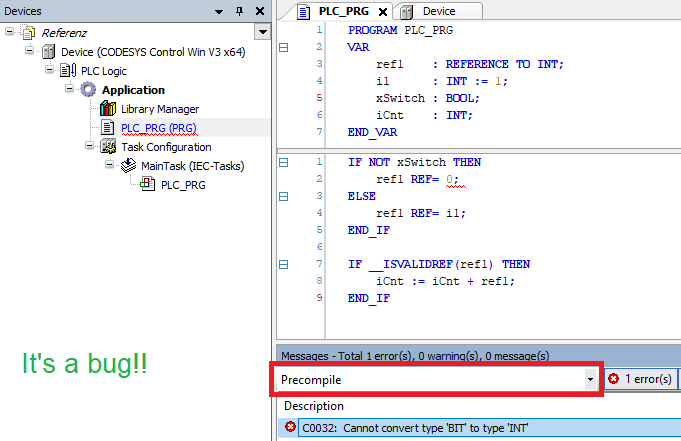Toggle the 1 error(s) filter button
681x441 pixels.
[642, 380]
